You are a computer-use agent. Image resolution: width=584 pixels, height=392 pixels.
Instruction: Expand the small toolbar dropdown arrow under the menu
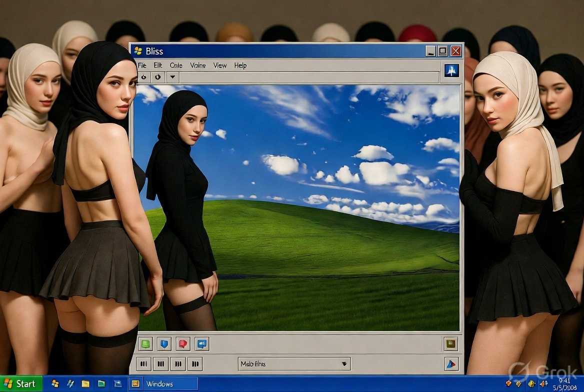click(172, 77)
